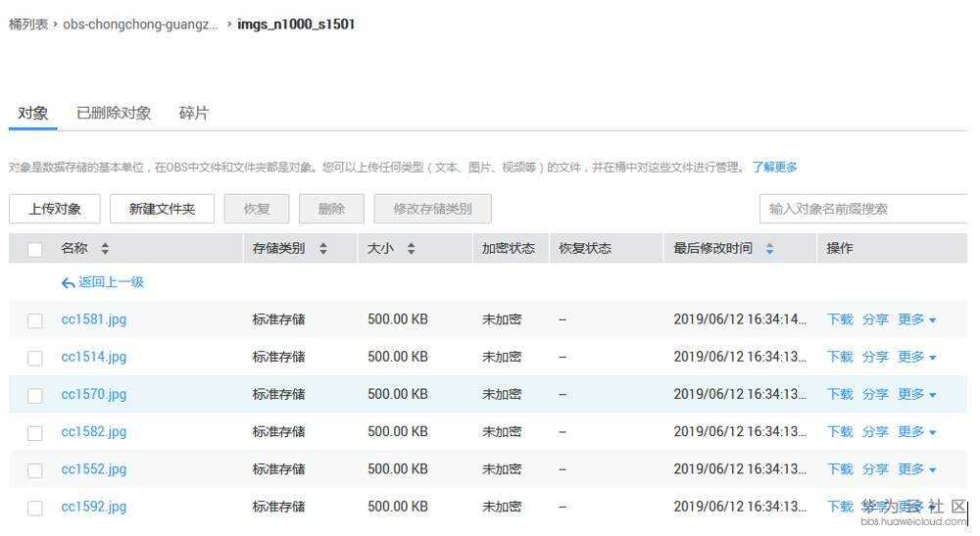The image size is (980, 536).
Task: Share cc1581.jpg via 分享
Action: [875, 319]
